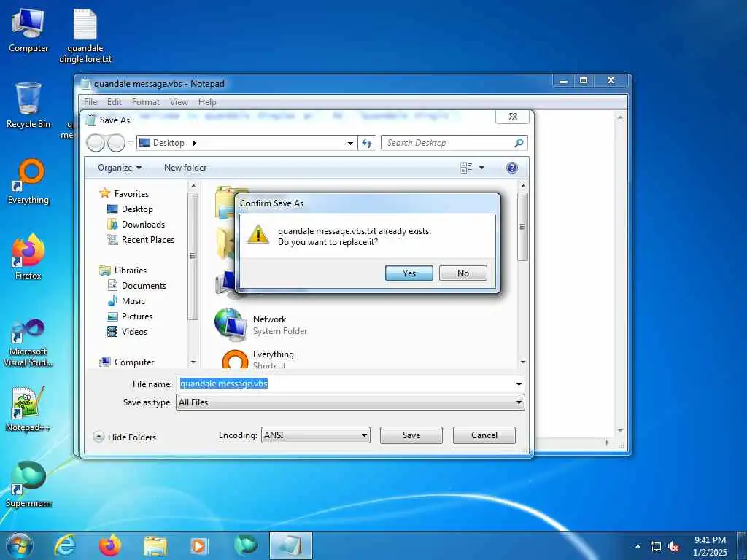The image size is (747, 560).
Task: Select Downloads under Favorites
Action: (x=136, y=225)
